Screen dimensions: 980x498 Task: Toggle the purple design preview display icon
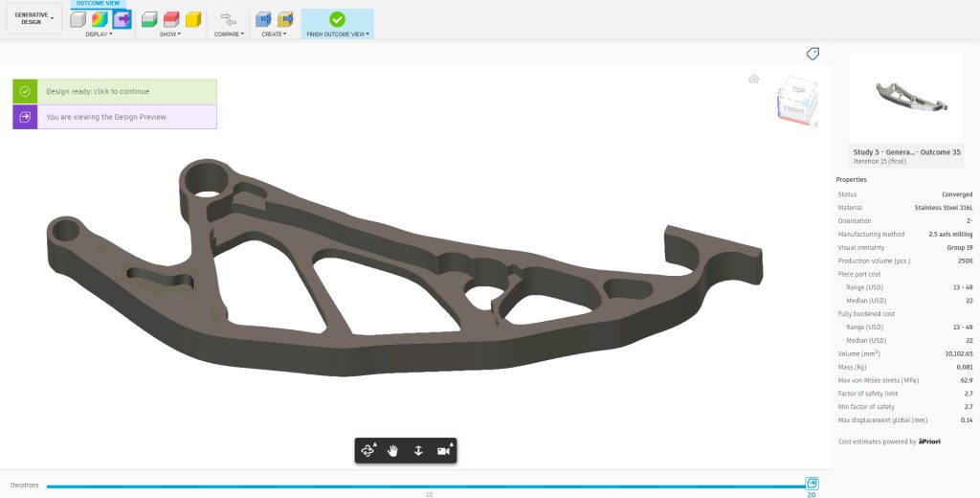coord(122,19)
